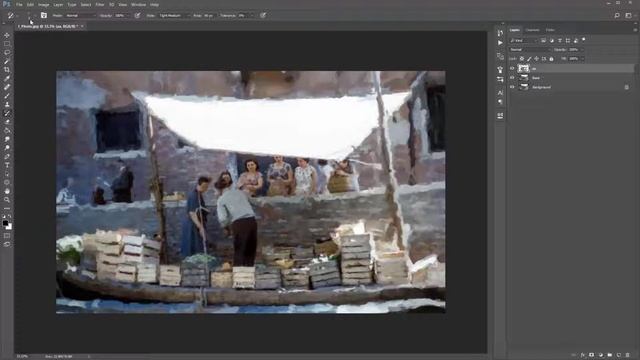Toggle layer filtering on/off switch
This screenshot has height=360, width=640.
pyautogui.click(x=584, y=40)
